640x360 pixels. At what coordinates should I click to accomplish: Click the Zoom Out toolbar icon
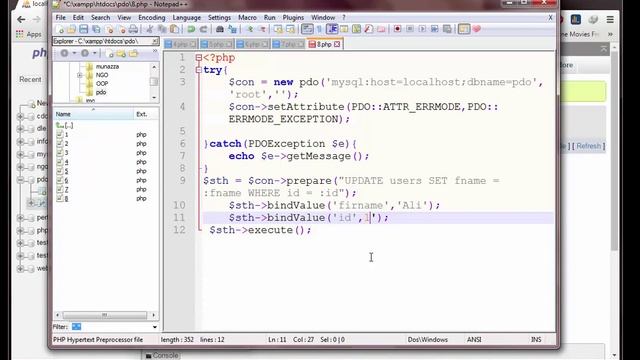pyautogui.click(x=262, y=29)
